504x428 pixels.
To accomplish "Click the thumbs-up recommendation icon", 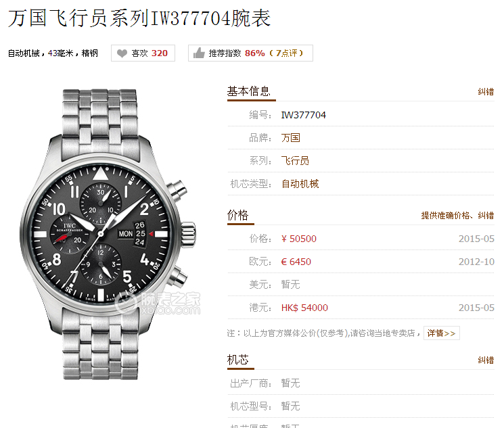I will point(199,53).
